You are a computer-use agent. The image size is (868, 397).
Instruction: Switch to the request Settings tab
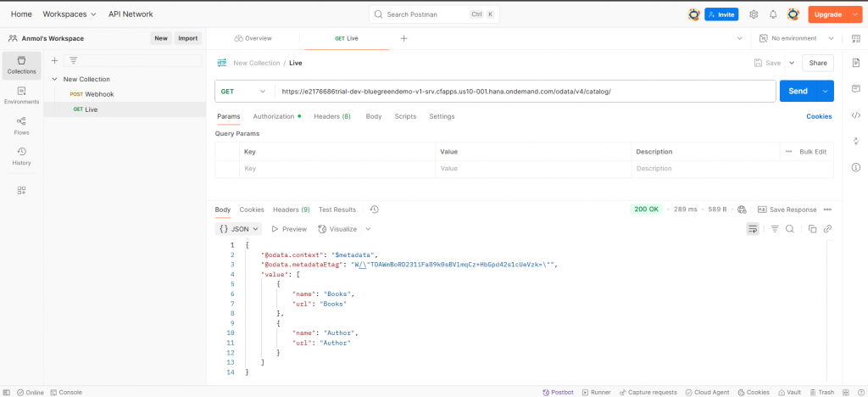click(x=442, y=116)
